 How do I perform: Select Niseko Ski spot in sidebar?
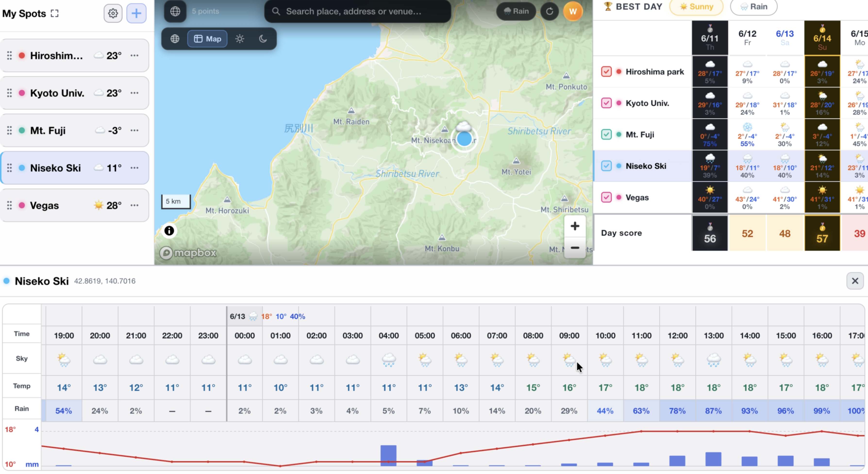(75, 168)
